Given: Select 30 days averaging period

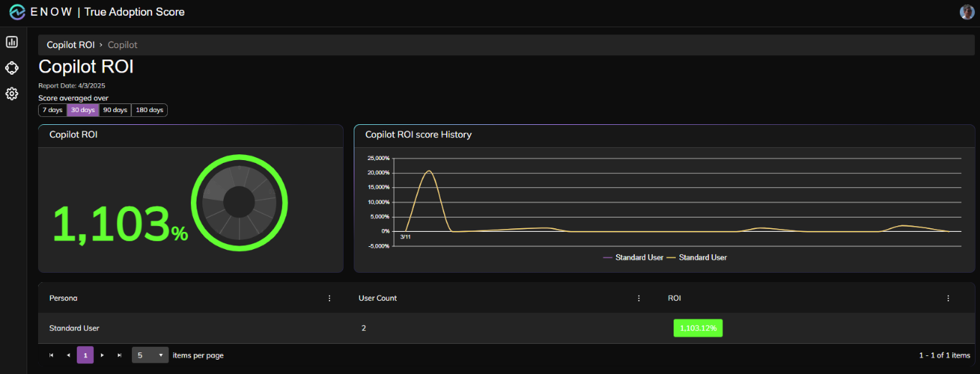Looking at the screenshot, I should pyautogui.click(x=83, y=110).
